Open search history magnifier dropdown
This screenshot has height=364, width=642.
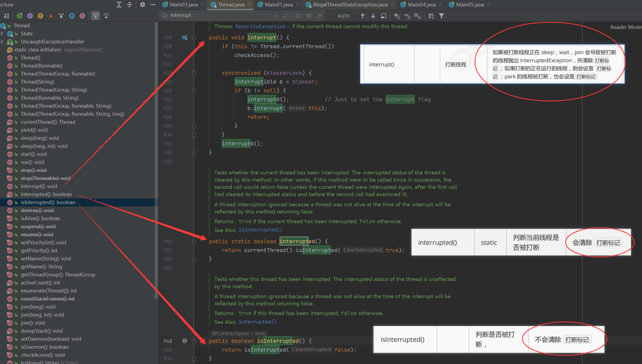pos(165,16)
